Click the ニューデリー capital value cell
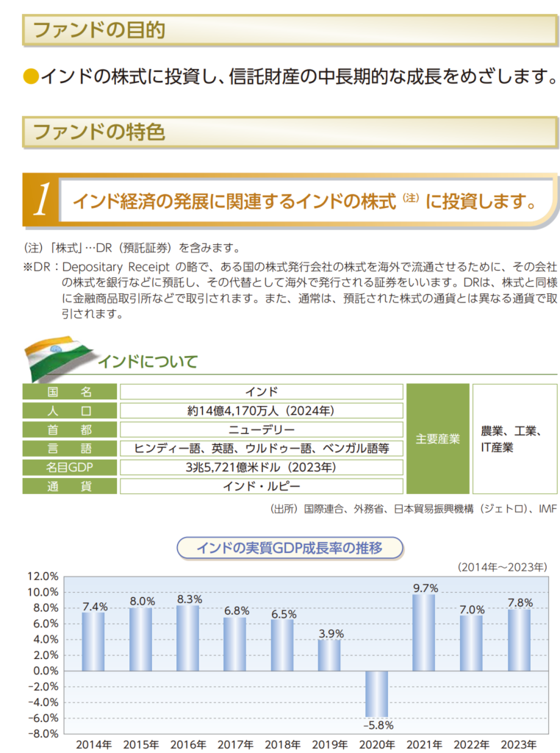Viewport: 560px width, 753px height. tap(261, 429)
